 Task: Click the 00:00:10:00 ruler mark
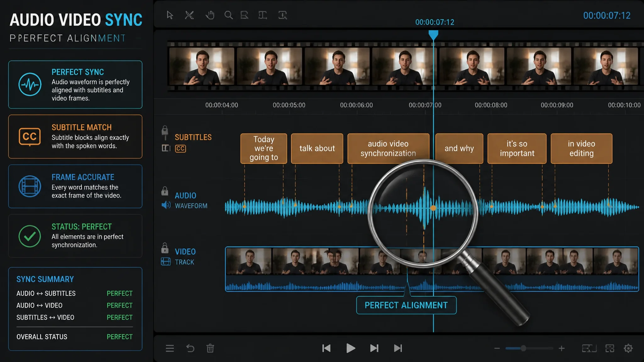pos(624,105)
